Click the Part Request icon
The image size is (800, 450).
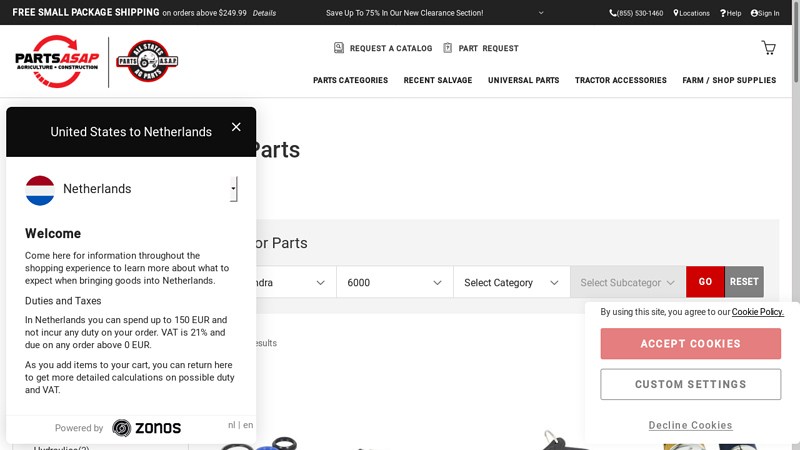click(x=448, y=48)
